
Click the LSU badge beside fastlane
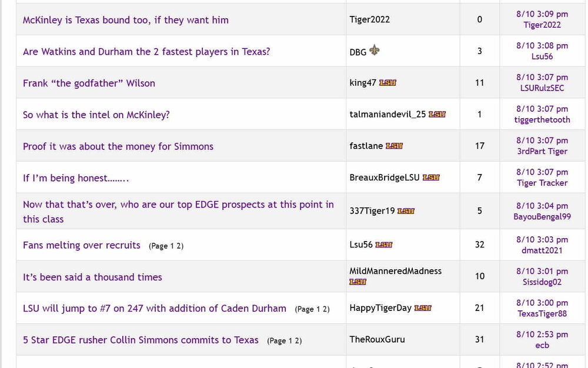point(394,146)
